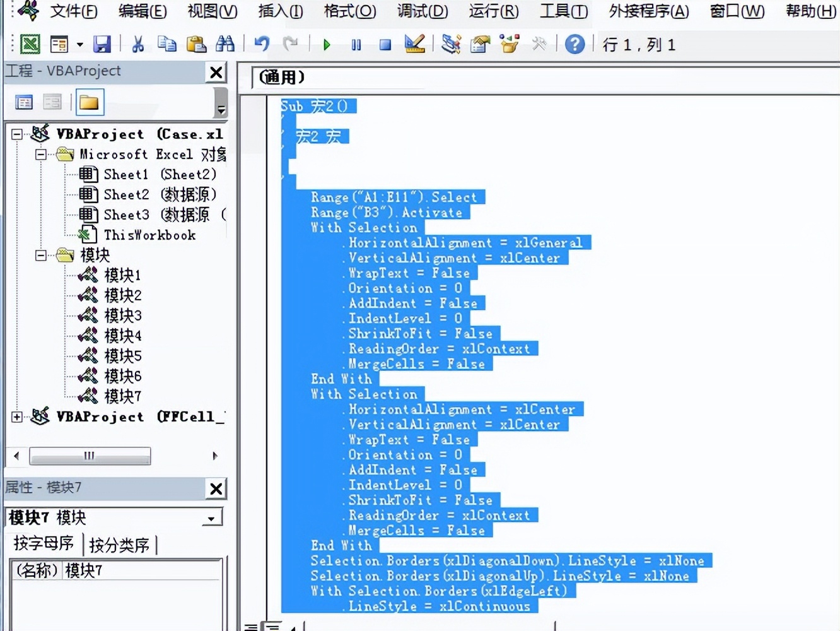Open the 插入(I) menu
Screen dimensions: 840x631
pyautogui.click(x=280, y=11)
